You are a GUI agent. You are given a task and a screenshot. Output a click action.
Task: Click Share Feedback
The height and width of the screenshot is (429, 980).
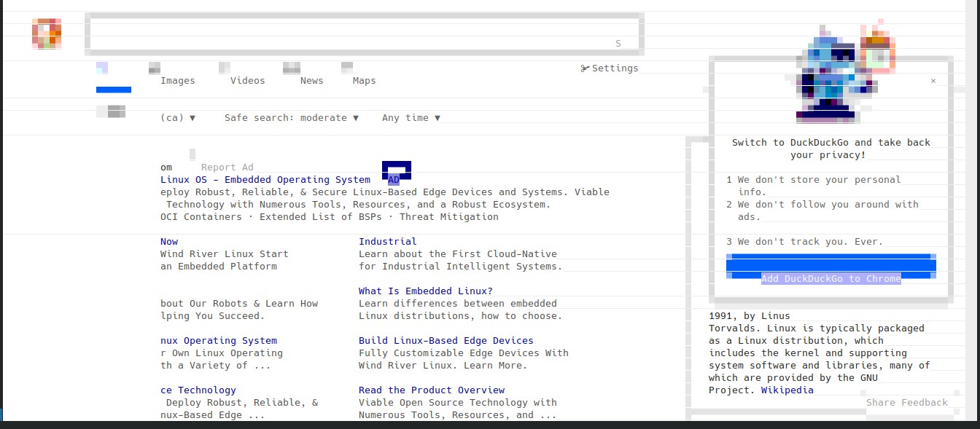pos(906,403)
